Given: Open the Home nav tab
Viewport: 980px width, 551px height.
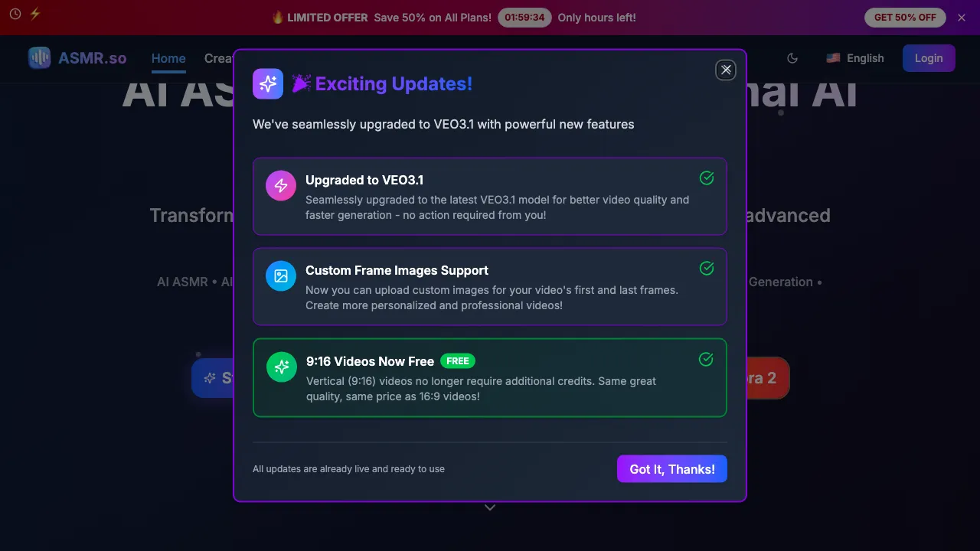Looking at the screenshot, I should (x=168, y=58).
